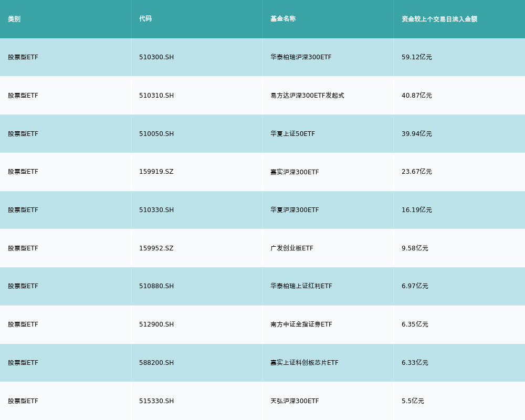Image resolution: width=525 pixels, height=420 pixels.
Task: Click 股票型ETF in the 510880.SH row
Action: coord(23,286)
